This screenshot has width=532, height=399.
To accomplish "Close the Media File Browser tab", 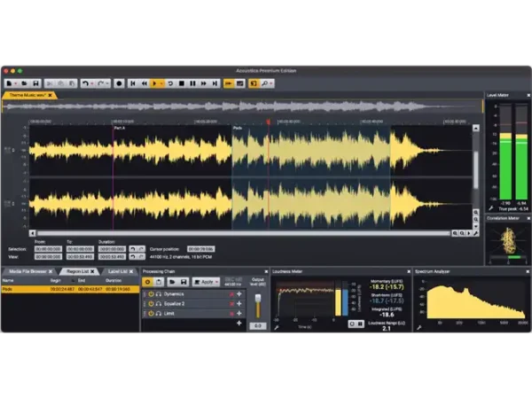I will pyautogui.click(x=51, y=271).
